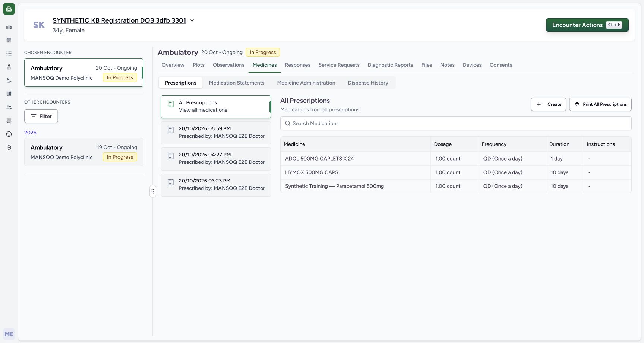Open the Medication Statements sub-tab
Viewport: 644px width, 343px height.
(x=237, y=83)
